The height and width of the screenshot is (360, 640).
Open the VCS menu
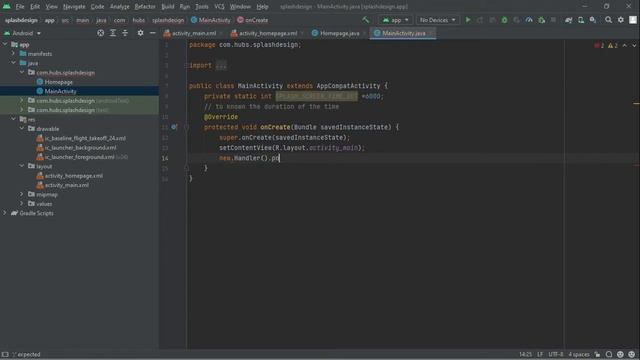(x=219, y=7)
